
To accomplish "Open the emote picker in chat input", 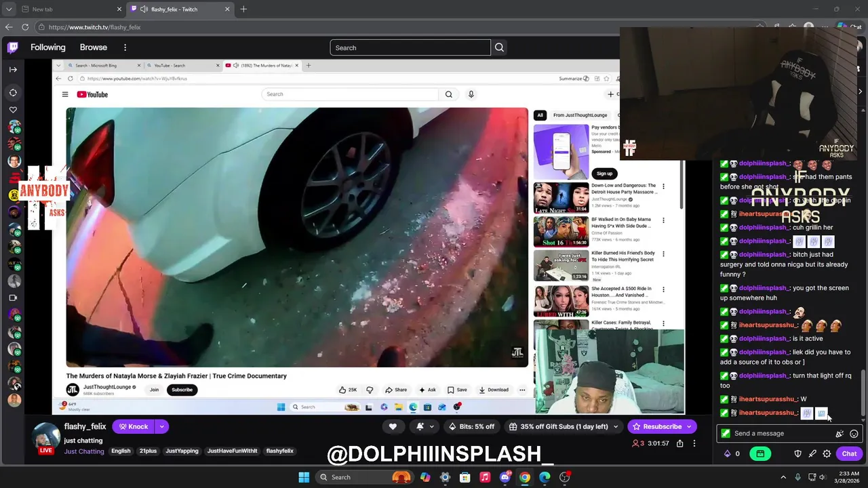I will pos(854,434).
